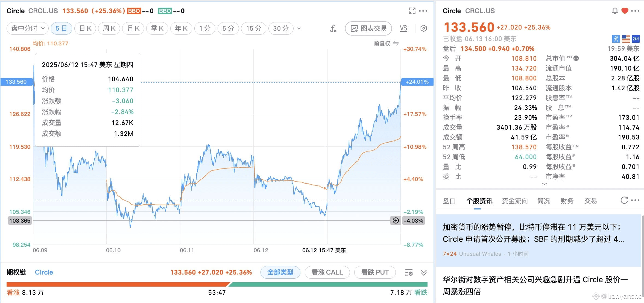This screenshot has width=644, height=303.
Task: Open the 财务 tab
Action: (x=567, y=201)
